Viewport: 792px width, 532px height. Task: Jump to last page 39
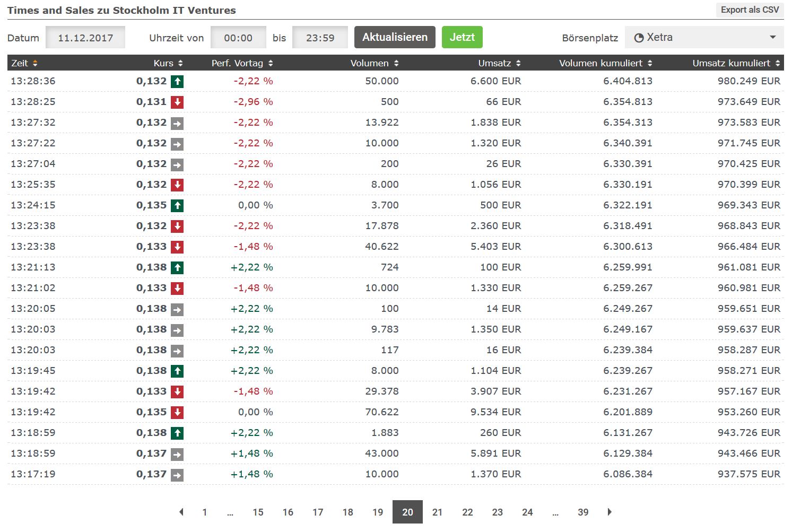coord(583,512)
